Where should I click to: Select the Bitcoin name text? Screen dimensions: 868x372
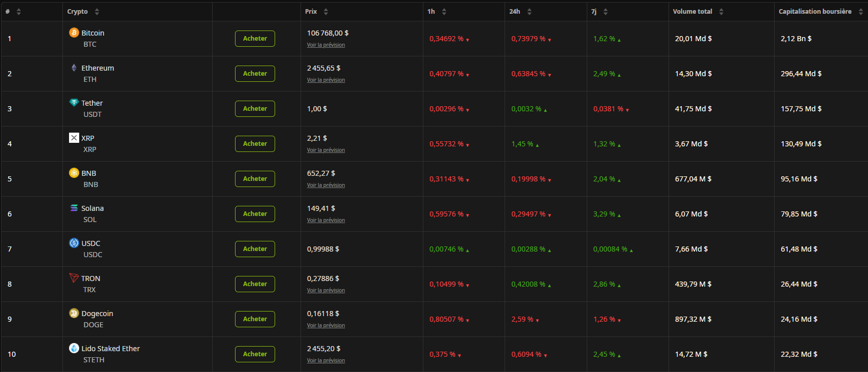pyautogui.click(x=93, y=33)
